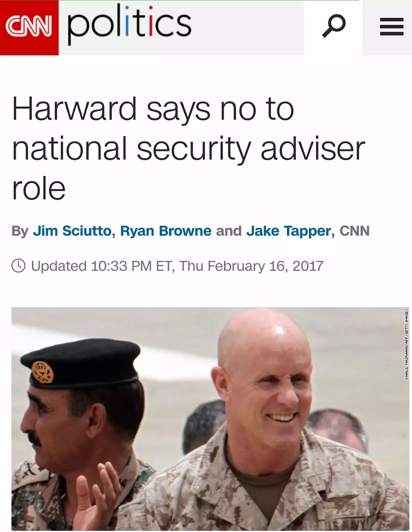Click the vertical Getty Images photo credit
This screenshot has width=412, height=532.
406,344
